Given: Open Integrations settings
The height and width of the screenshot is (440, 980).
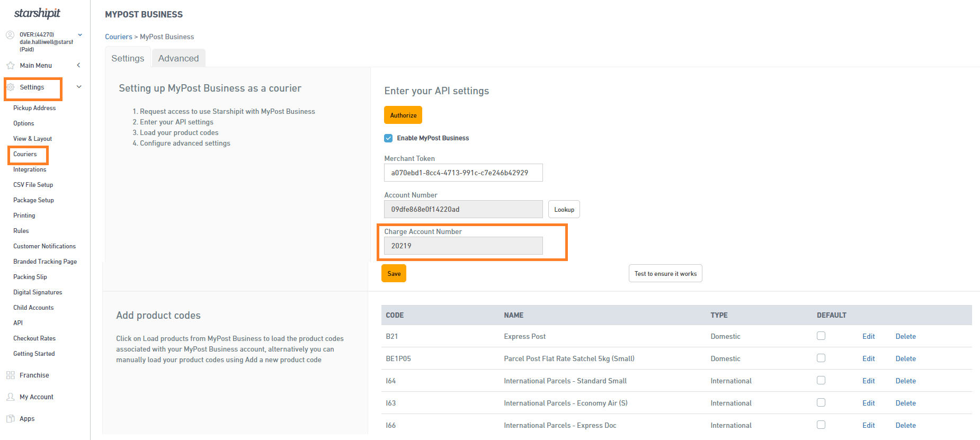Looking at the screenshot, I should point(30,169).
